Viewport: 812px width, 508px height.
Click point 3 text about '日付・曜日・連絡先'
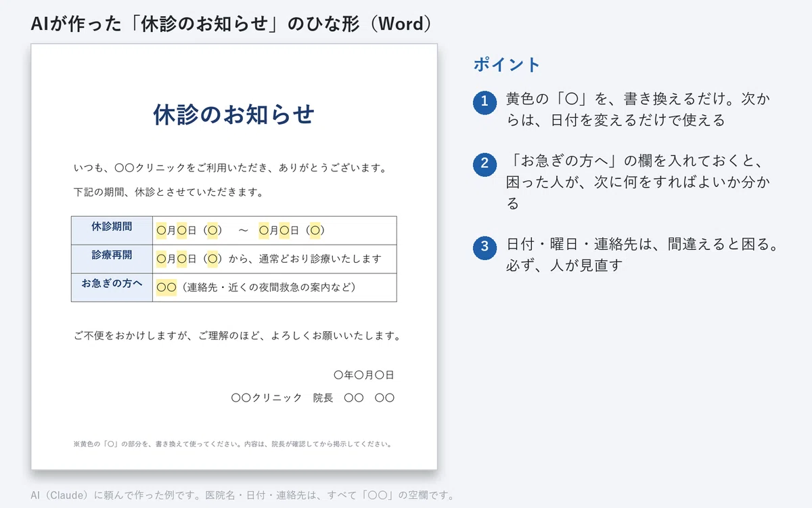coord(641,255)
